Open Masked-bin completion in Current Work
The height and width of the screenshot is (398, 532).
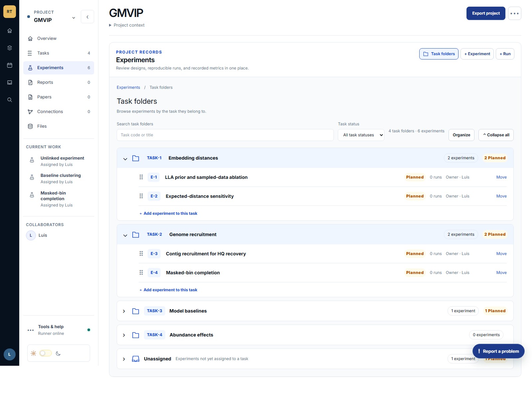pos(59,199)
